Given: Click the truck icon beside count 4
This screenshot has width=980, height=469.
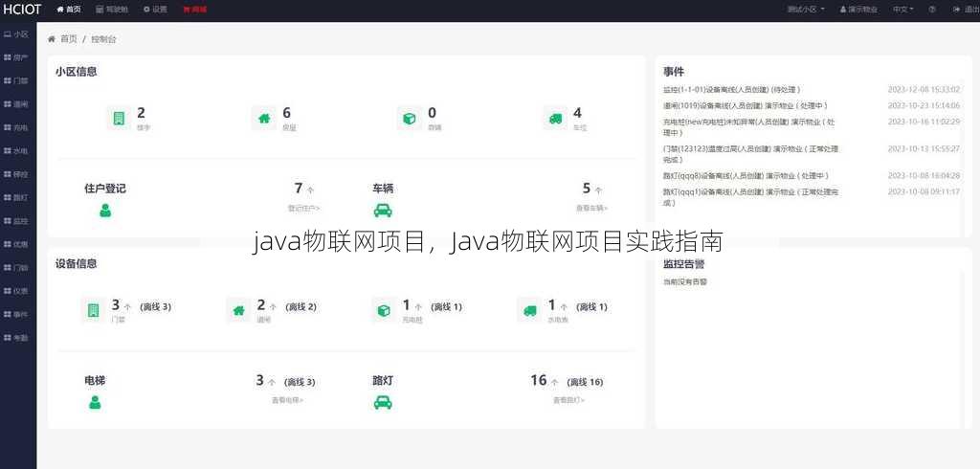Looking at the screenshot, I should (x=555, y=118).
